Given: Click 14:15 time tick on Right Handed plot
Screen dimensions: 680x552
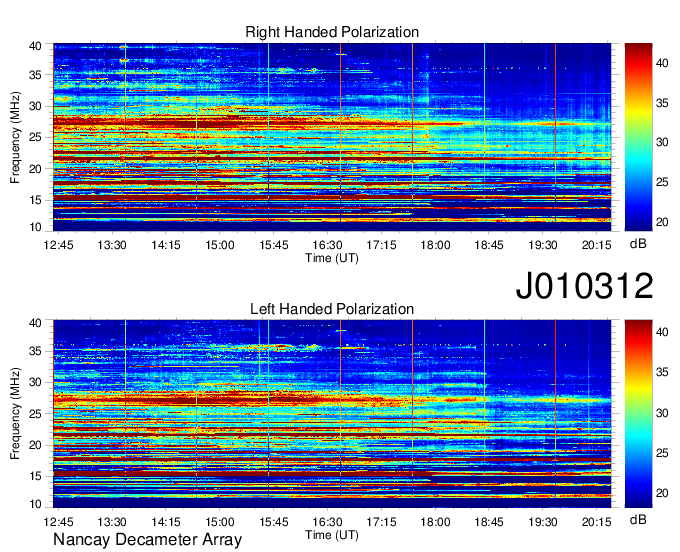Looking at the screenshot, I should pyautogui.click(x=166, y=245).
